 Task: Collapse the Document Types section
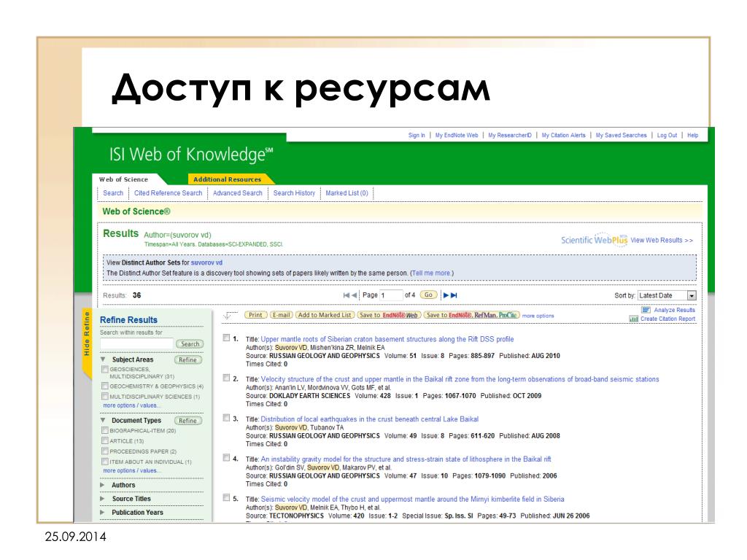click(103, 421)
